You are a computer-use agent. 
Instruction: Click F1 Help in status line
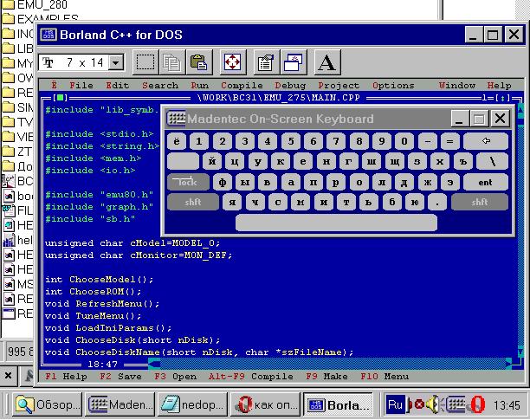coord(66,377)
